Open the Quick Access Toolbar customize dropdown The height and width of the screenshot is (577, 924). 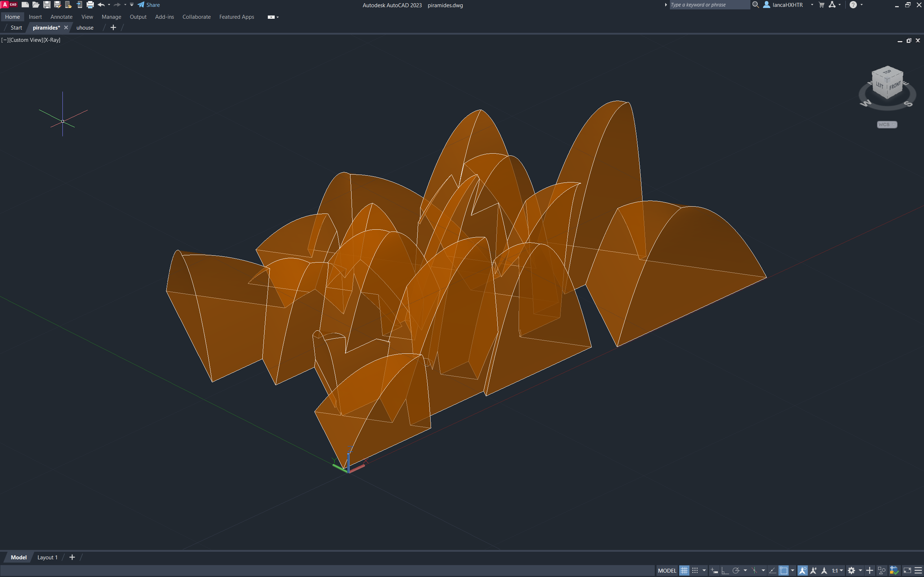coord(132,5)
